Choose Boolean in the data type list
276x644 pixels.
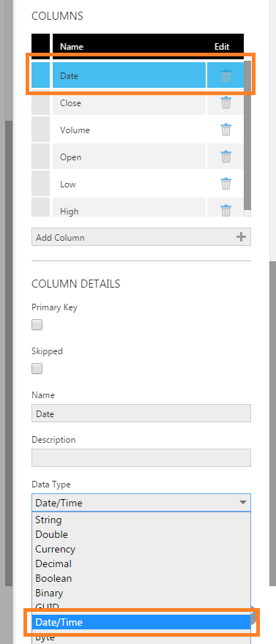(141, 578)
